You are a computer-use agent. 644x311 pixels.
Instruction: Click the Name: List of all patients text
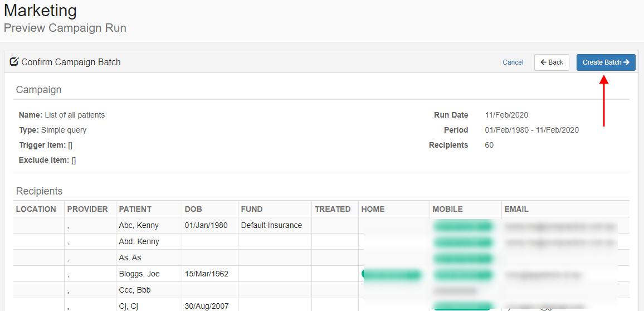pos(62,115)
